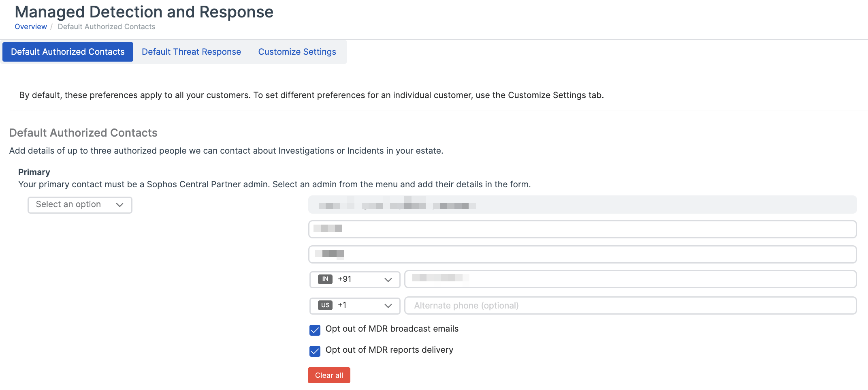
Task: Uncheck Opt out of MDR broadcast emails
Action: point(315,330)
